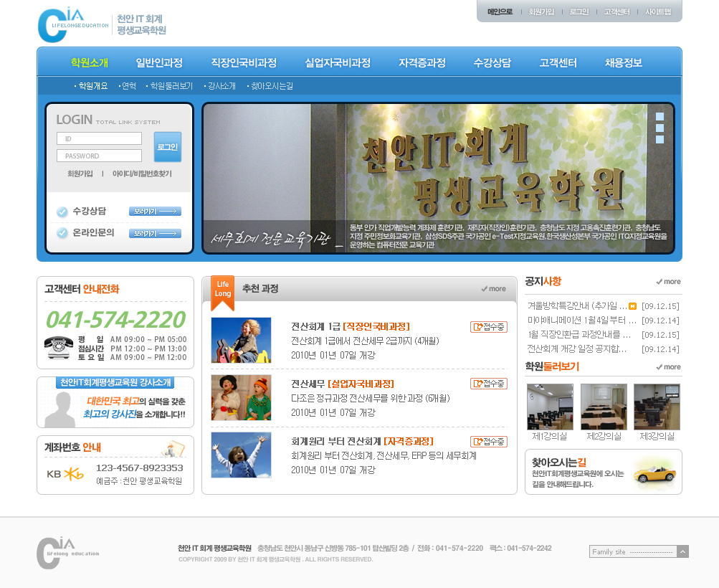The image size is (719, 588).
Task: Click 접수중 icon next to 전산세무 course
Action: (488, 384)
